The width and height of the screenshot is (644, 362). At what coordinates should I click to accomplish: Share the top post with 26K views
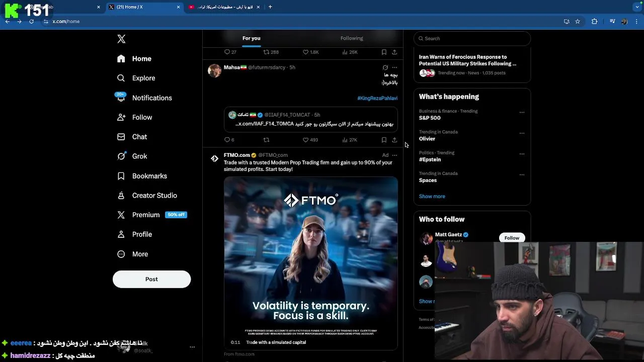(x=394, y=52)
